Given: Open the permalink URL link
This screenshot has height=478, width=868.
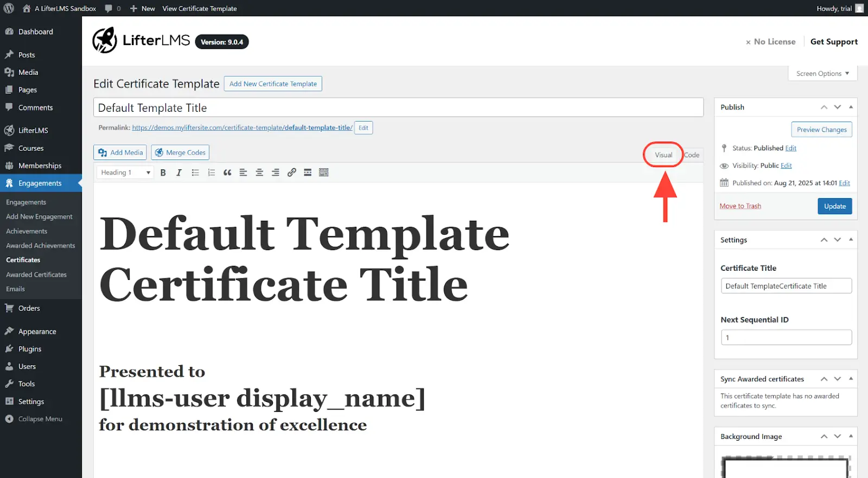Looking at the screenshot, I should click(242, 128).
